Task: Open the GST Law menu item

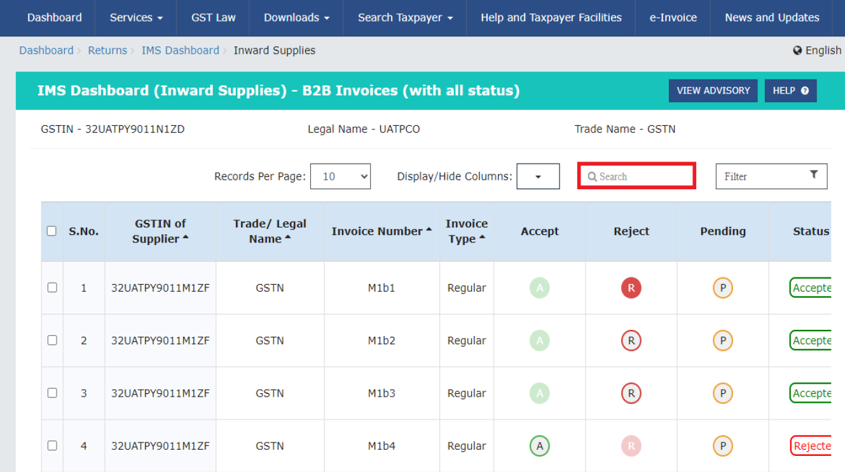Action: point(213,18)
